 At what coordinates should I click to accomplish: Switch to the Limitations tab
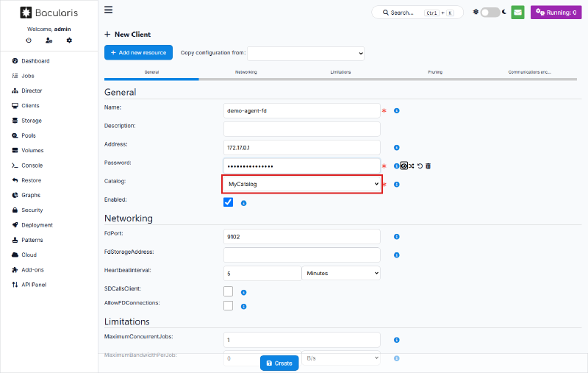pyautogui.click(x=340, y=72)
